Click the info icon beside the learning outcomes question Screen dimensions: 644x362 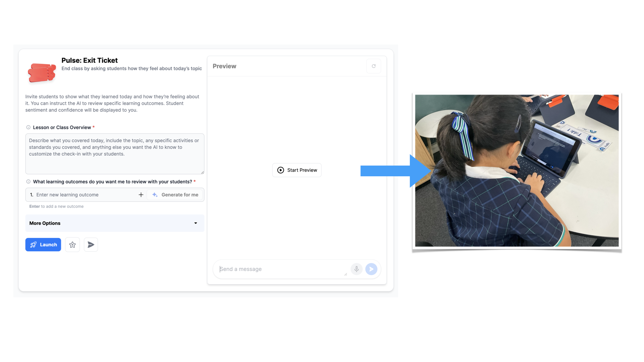(28, 181)
